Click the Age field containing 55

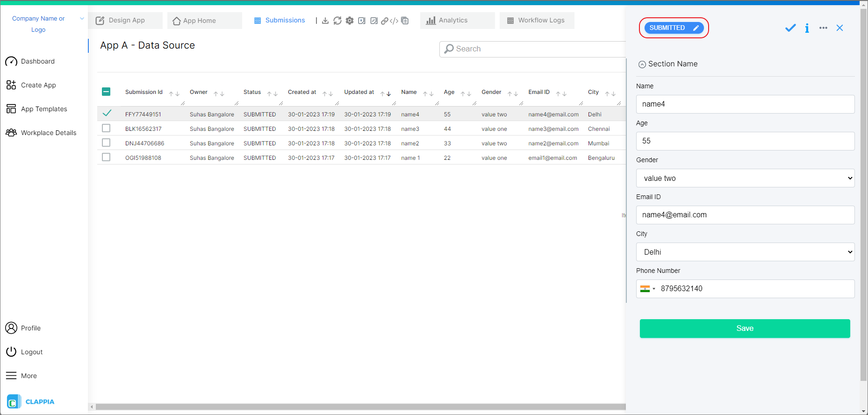pos(745,141)
